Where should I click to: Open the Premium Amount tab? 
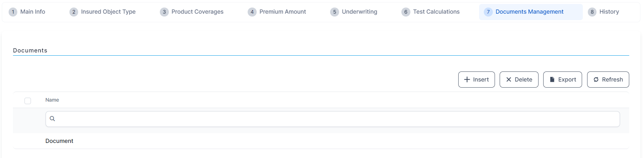tap(283, 12)
